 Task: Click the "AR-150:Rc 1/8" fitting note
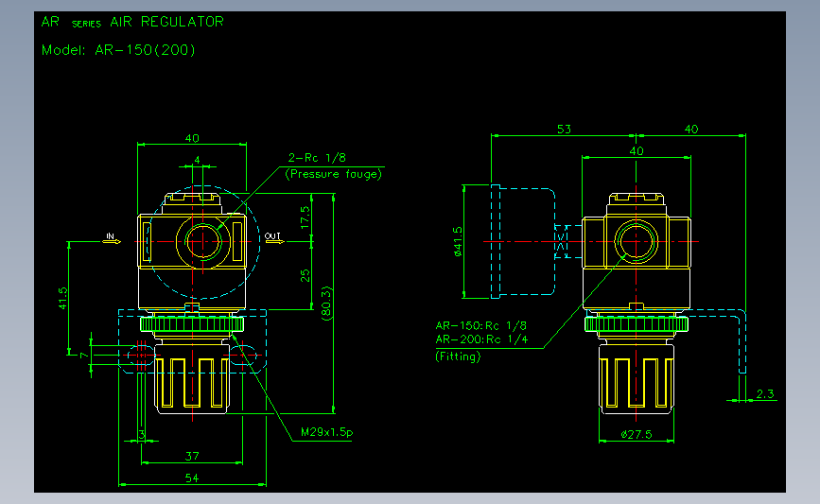480,325
